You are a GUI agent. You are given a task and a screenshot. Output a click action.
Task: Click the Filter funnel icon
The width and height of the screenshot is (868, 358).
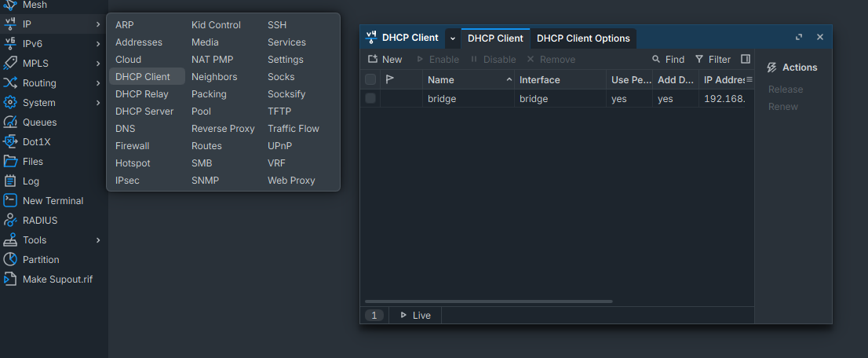pyautogui.click(x=699, y=60)
